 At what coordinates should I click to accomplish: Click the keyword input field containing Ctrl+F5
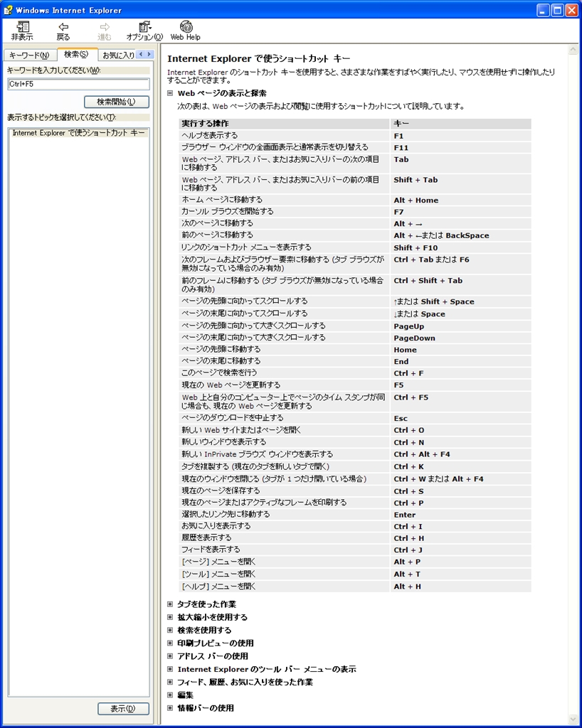pyautogui.click(x=78, y=84)
